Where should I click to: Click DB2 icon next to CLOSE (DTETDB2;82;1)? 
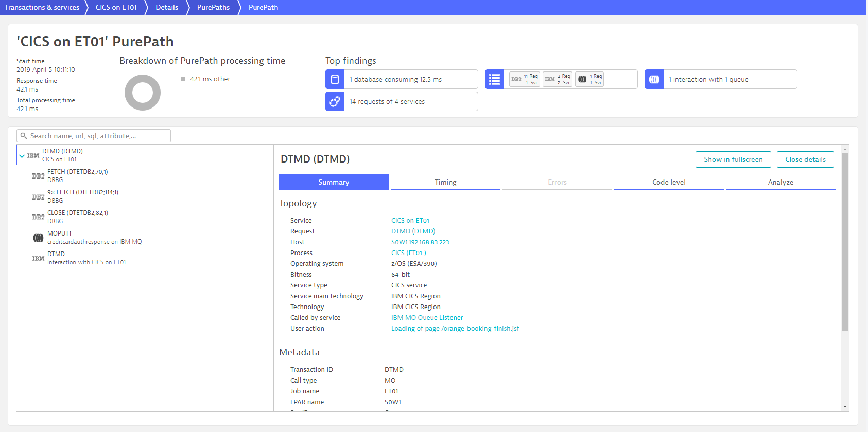click(x=38, y=217)
